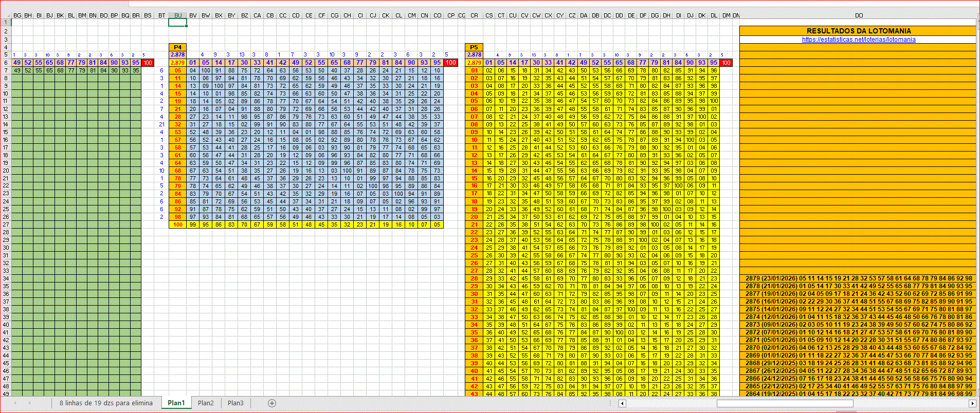Click the RESULTADOS DA LOTOMANIA title cell
Screen dimensions: 980x413
[x=858, y=31]
